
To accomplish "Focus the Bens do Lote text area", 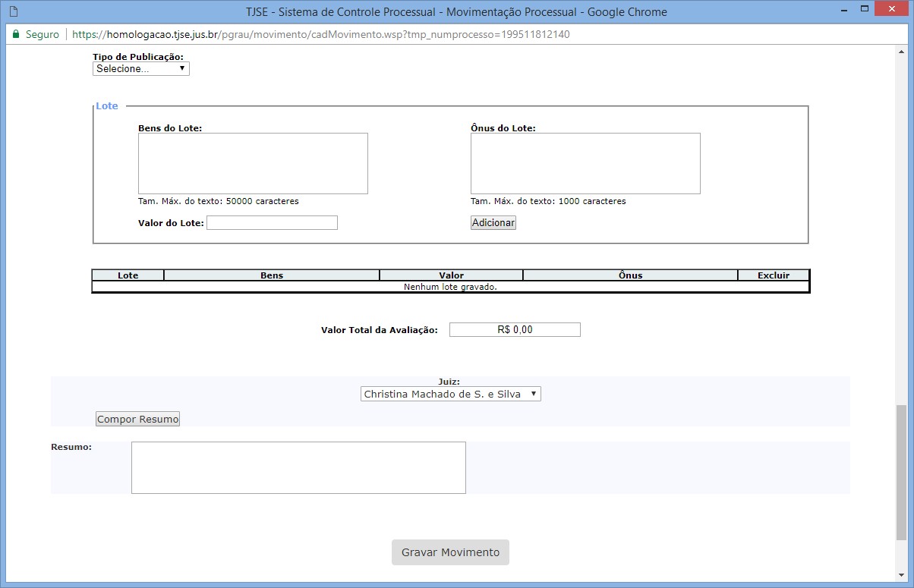I will coord(253,163).
